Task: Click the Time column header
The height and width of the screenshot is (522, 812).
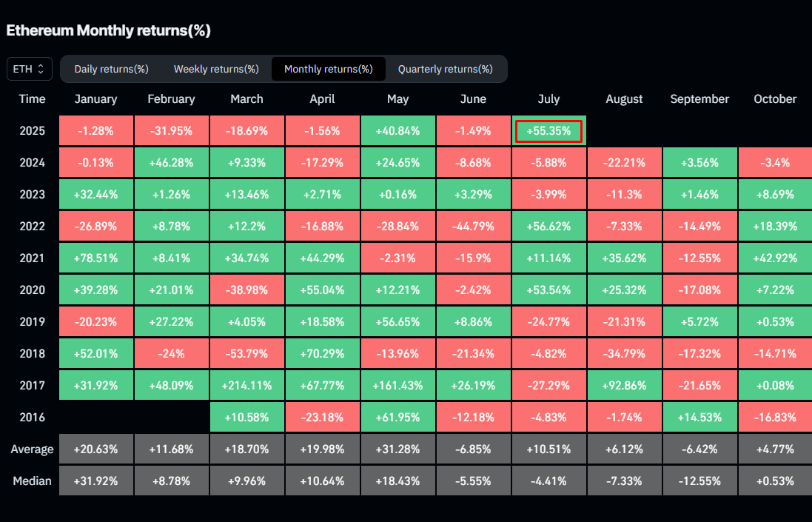Action: click(x=32, y=99)
